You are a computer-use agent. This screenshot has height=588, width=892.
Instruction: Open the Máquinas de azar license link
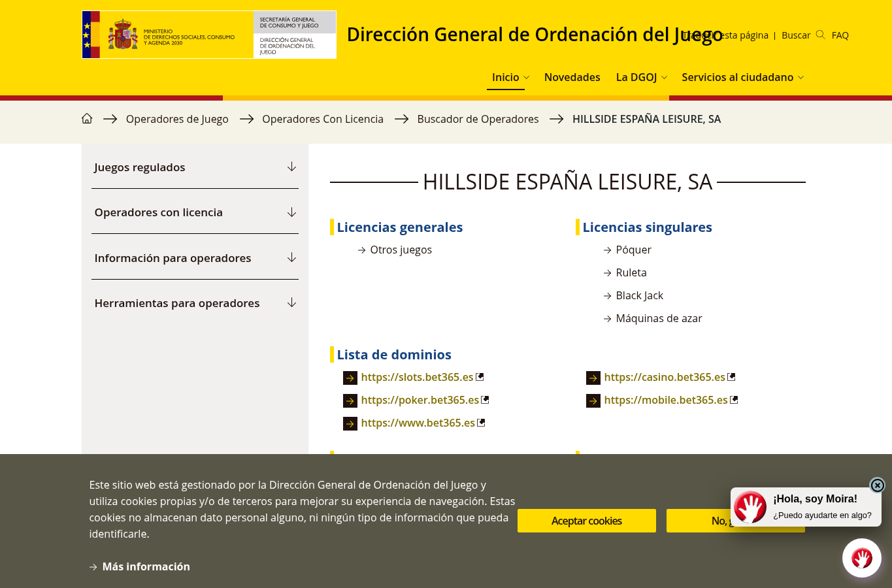pyautogui.click(x=659, y=318)
